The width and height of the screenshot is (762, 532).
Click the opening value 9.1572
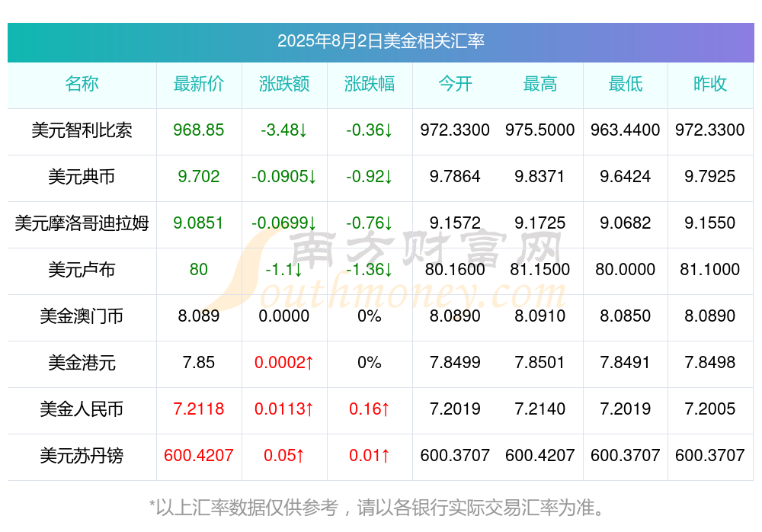tap(455, 223)
